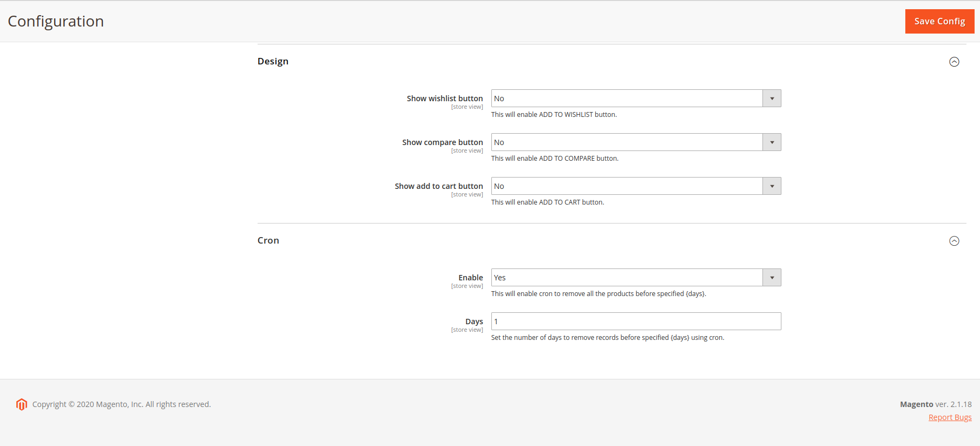Click the Save Config button
This screenshot has width=980, height=446.
coord(939,21)
